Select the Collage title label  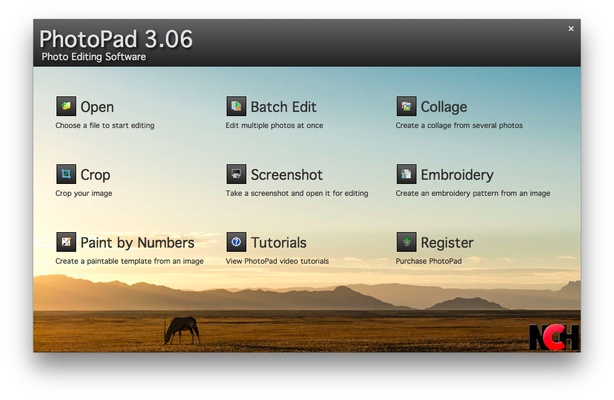click(444, 107)
